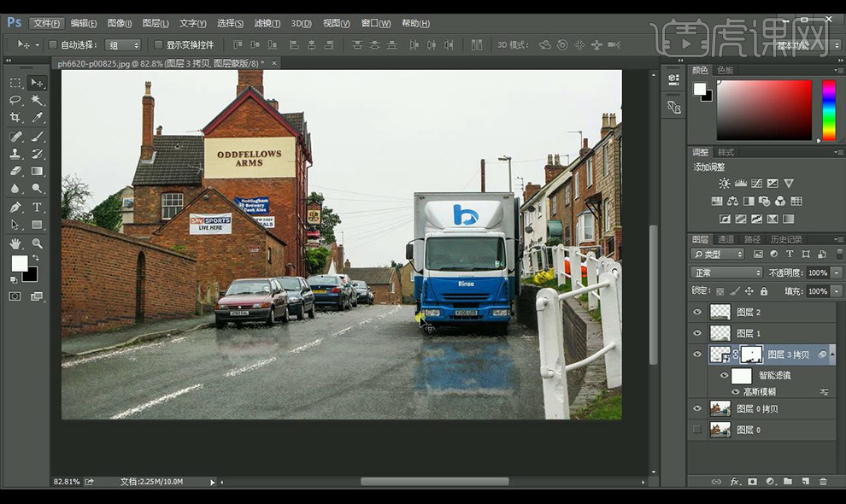The height and width of the screenshot is (504, 846).
Task: Open 填充 slider arrow
Action: [837, 291]
